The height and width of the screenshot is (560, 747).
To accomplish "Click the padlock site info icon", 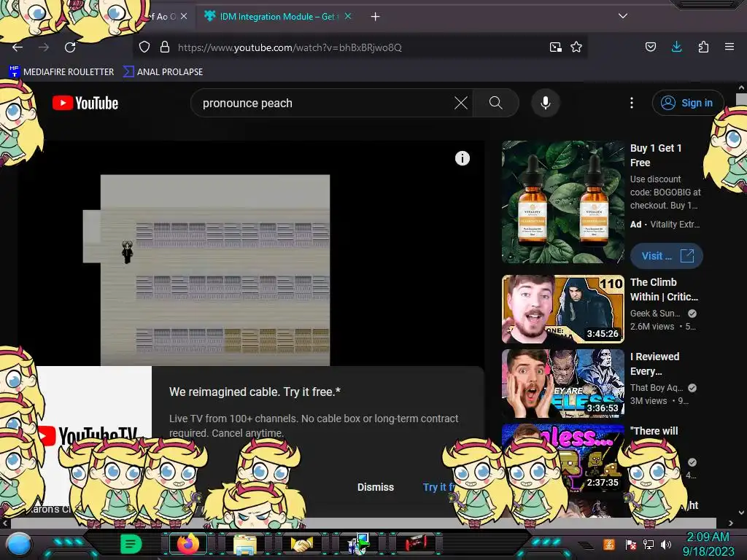I will 165,47.
